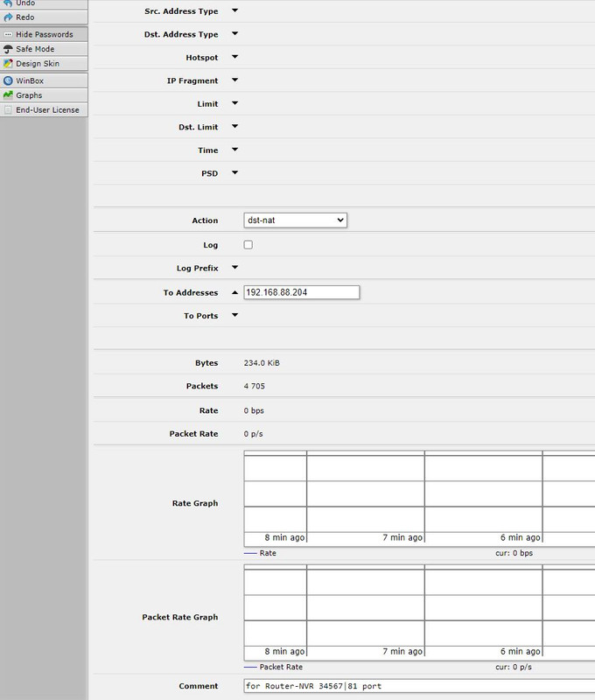Click the To Addresses IP input field

301,292
